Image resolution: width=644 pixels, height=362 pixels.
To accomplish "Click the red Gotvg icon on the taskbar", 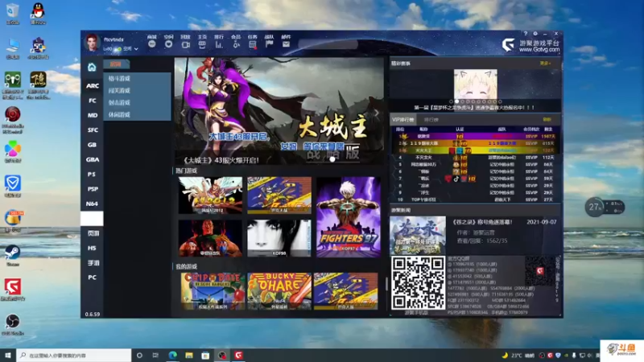I will (238, 355).
